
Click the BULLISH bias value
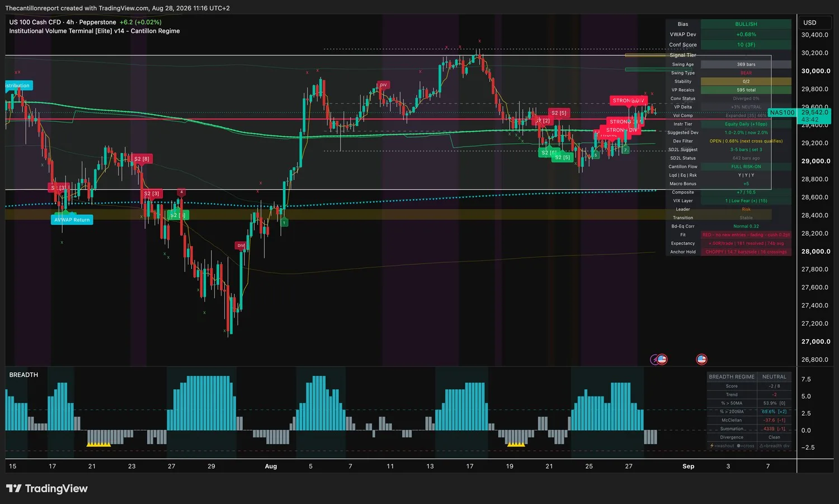click(x=746, y=24)
